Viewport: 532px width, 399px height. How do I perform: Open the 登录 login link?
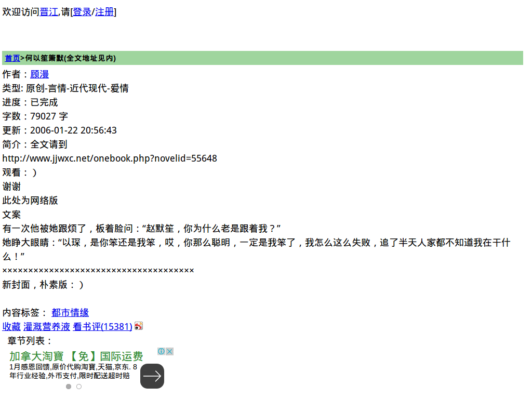tap(82, 12)
